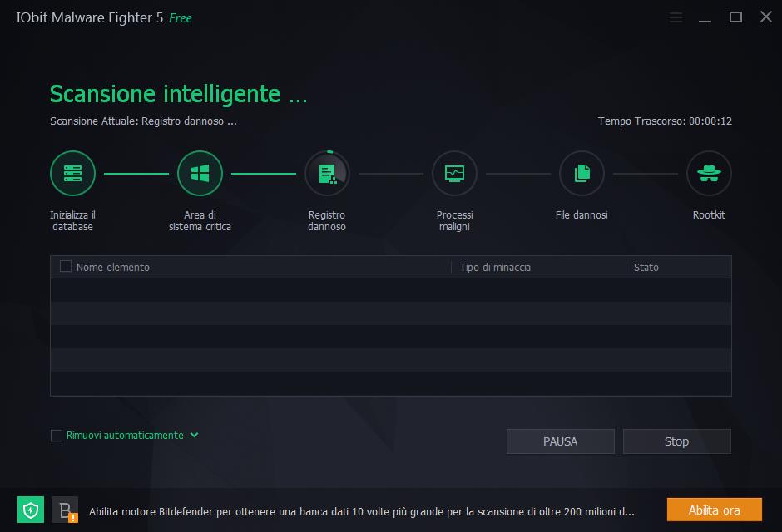Viewport: 782px width, 532px height.
Task: Click the Area di sistema critica icon
Action: 200,173
